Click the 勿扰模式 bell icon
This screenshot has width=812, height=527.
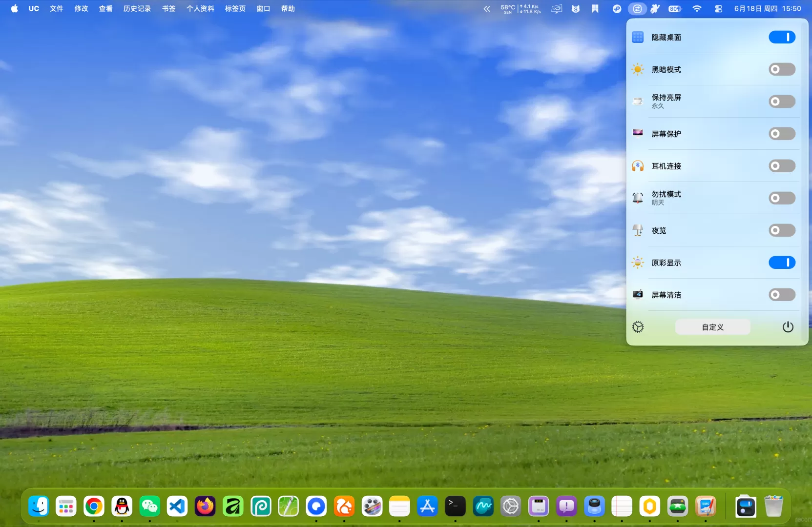[x=638, y=198]
